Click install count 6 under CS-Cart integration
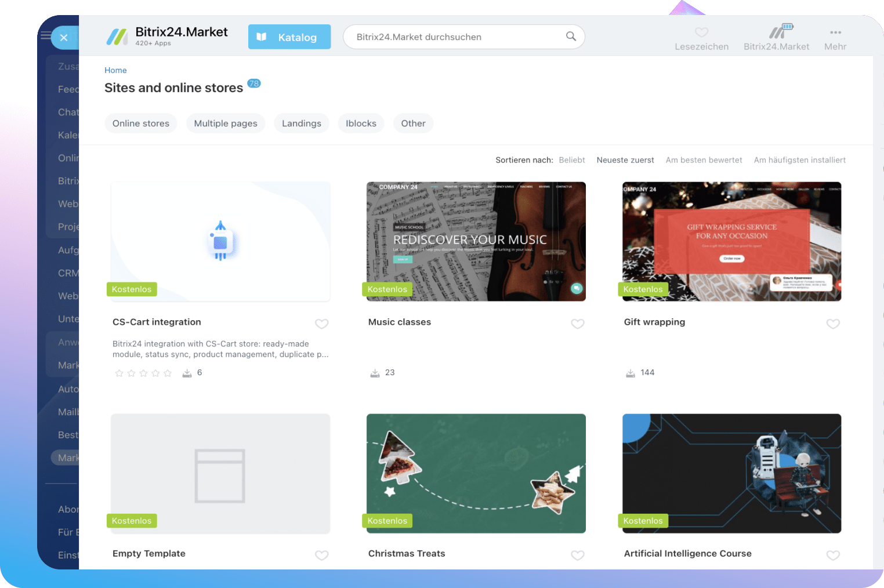This screenshot has width=884, height=588. (x=200, y=372)
